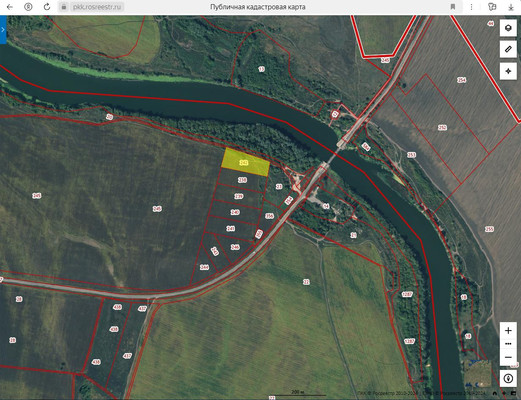Open the three-dots zoom options

click(x=508, y=344)
